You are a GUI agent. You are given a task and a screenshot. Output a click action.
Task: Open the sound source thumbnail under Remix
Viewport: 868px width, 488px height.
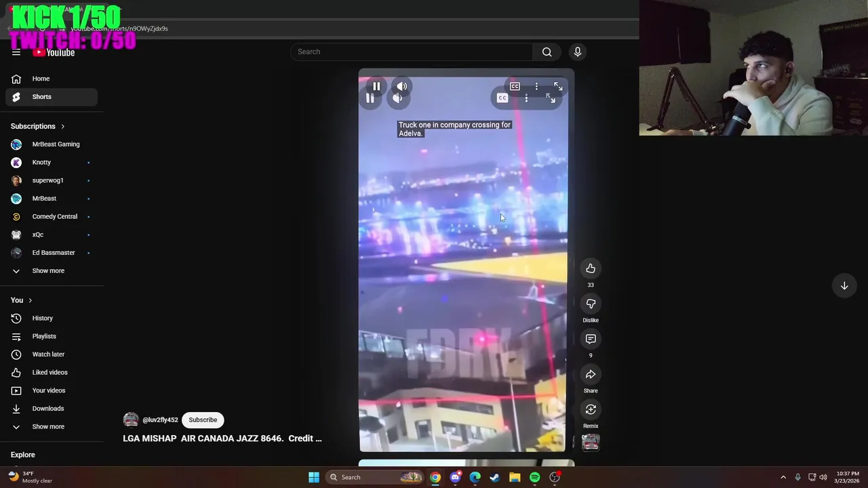point(591,443)
